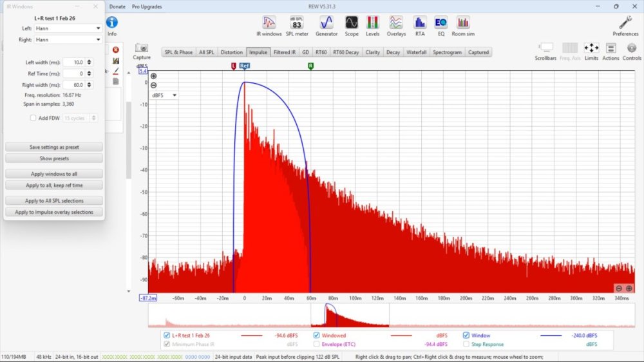This screenshot has width=644, height=362.
Task: Click Apply windows to all button
Action: pos(54,174)
